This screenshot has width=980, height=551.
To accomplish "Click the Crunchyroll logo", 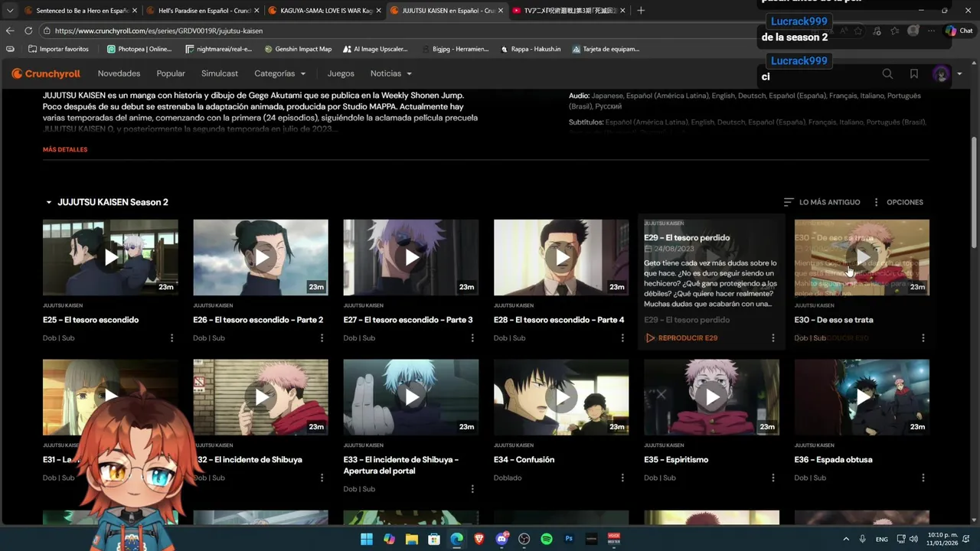I will point(46,73).
